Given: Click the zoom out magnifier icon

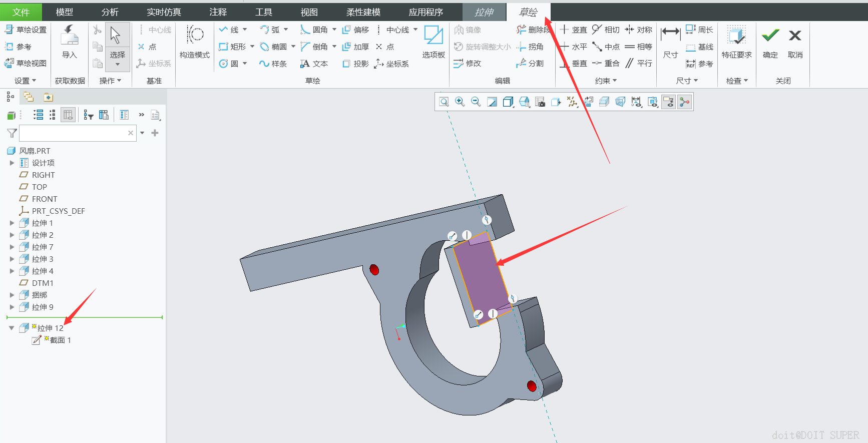Looking at the screenshot, I should 476,102.
